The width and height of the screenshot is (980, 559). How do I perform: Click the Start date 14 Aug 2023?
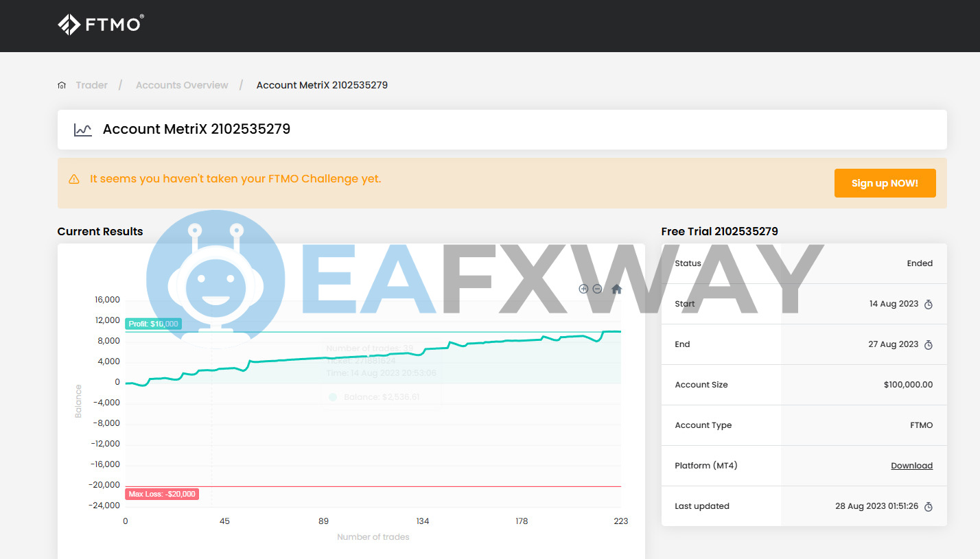click(894, 304)
